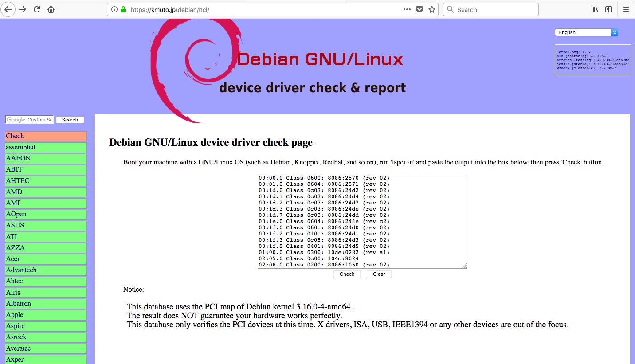Open the ATI vendor link
The height and width of the screenshot is (364, 635).
pyautogui.click(x=46, y=237)
